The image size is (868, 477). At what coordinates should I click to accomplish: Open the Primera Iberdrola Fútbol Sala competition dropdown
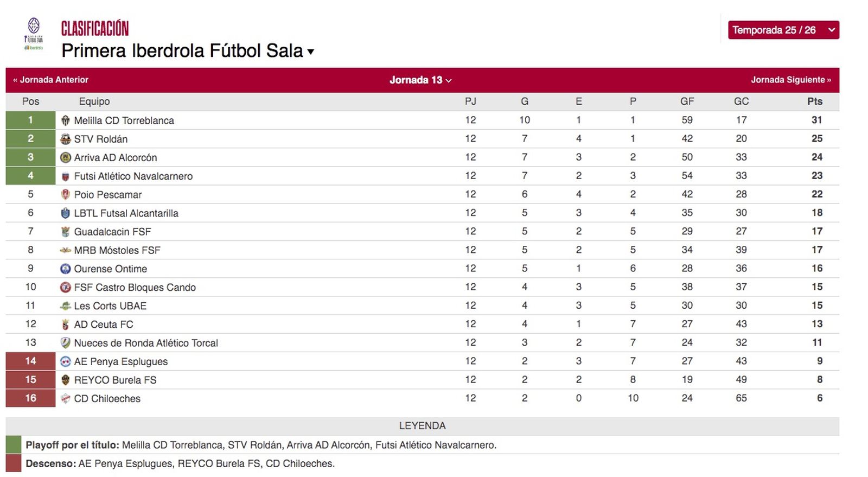[x=187, y=51]
